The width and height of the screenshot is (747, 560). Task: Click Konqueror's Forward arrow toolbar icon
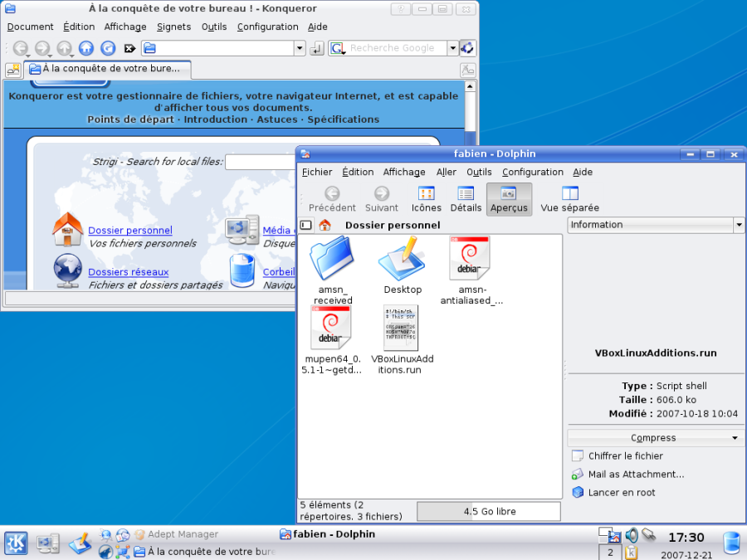point(42,48)
